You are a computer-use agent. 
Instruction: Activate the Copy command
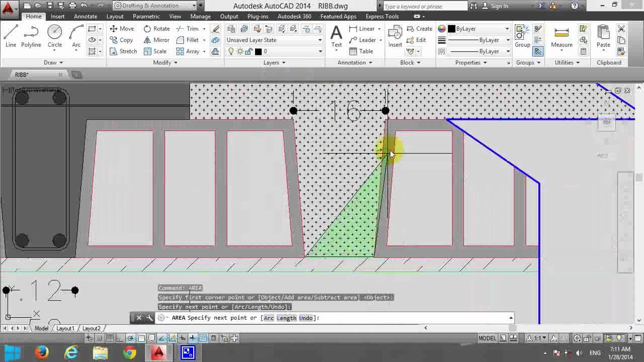(x=121, y=40)
